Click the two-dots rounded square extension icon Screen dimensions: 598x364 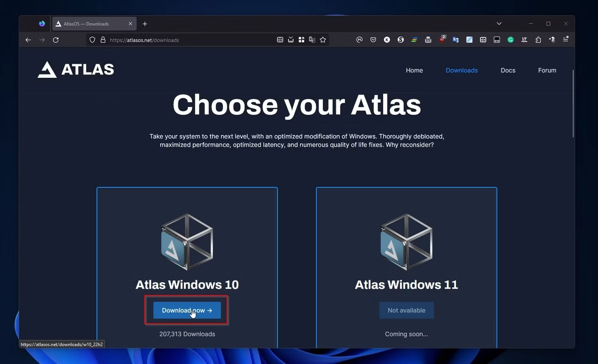[x=497, y=40]
